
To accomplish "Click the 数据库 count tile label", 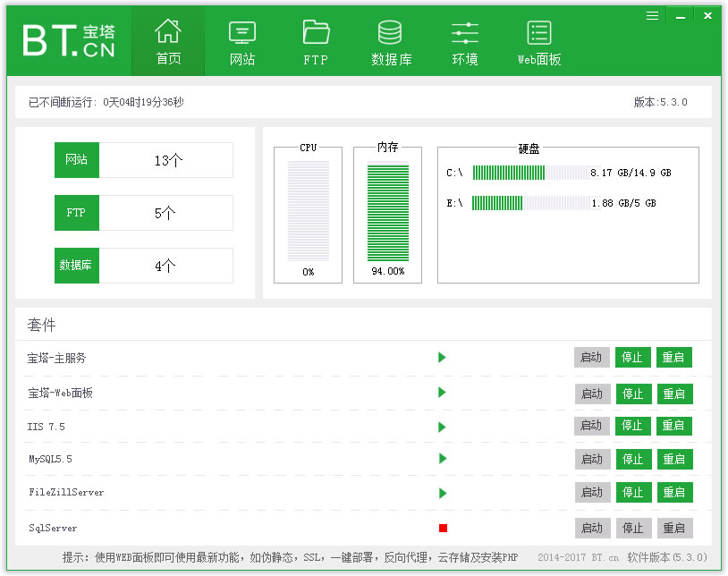I will tap(77, 266).
